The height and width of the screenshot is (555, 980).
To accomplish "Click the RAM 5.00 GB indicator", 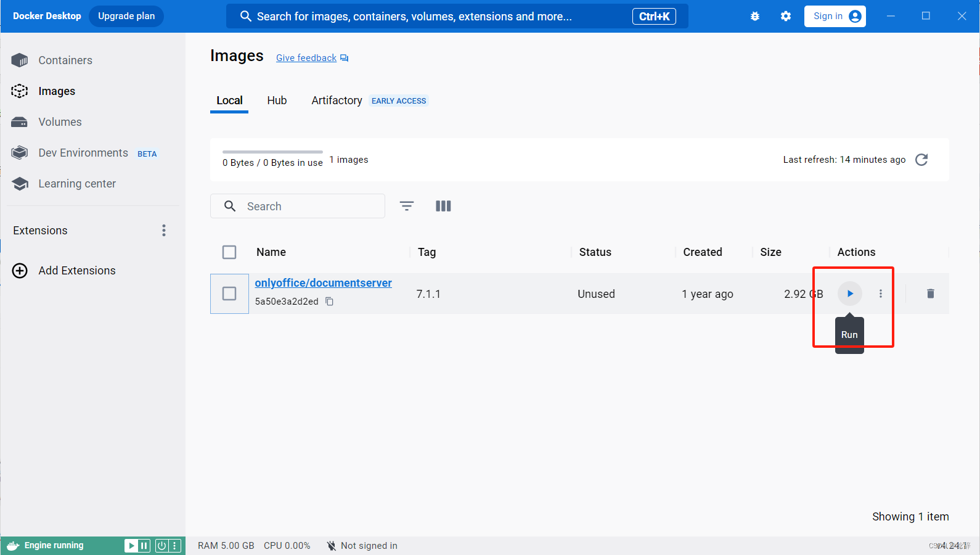I will pos(226,546).
